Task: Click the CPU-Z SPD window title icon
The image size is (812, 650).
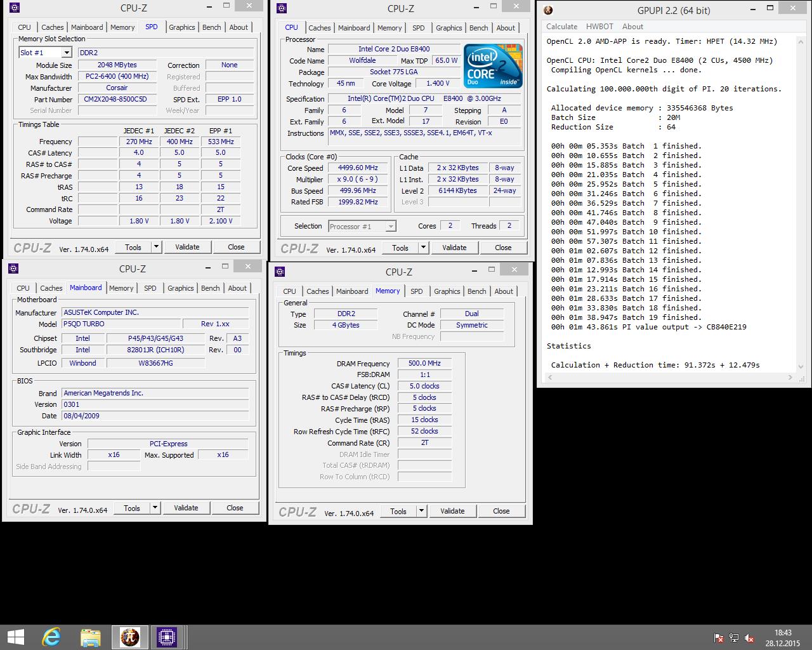Action: [15, 8]
